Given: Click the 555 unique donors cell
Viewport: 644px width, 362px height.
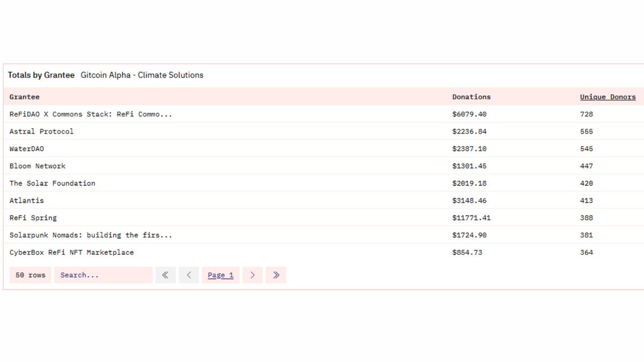Looking at the screenshot, I should coord(587,131).
